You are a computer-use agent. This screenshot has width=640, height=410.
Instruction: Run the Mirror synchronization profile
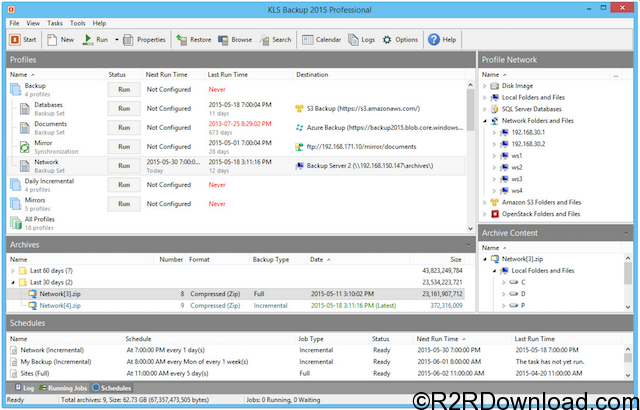pos(124,146)
